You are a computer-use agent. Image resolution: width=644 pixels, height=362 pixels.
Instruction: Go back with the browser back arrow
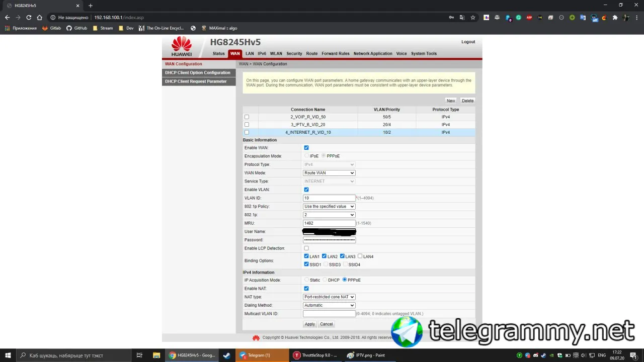[7, 17]
